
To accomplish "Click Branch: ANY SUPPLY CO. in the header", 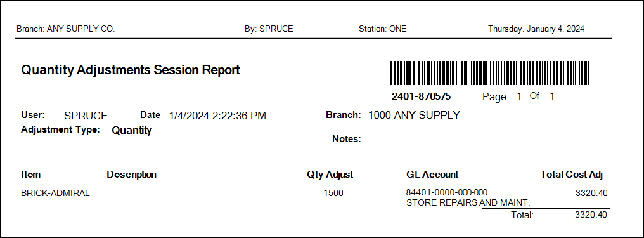I will [66, 29].
